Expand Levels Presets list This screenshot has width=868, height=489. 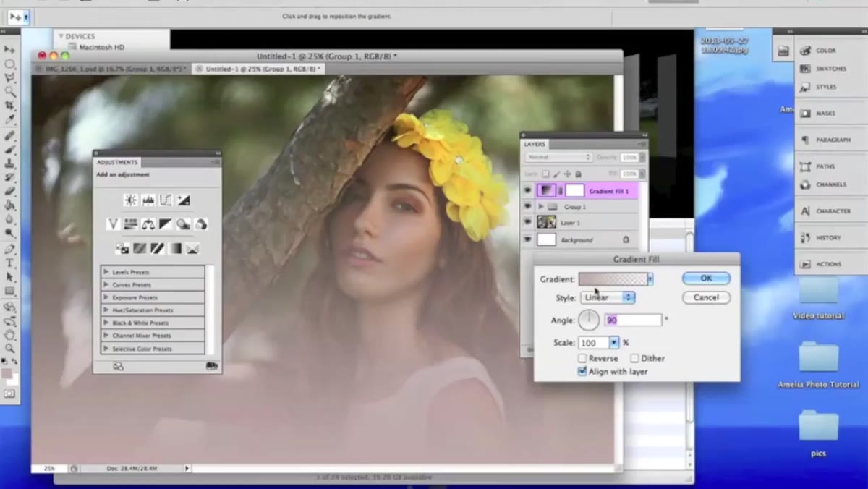[106, 272]
